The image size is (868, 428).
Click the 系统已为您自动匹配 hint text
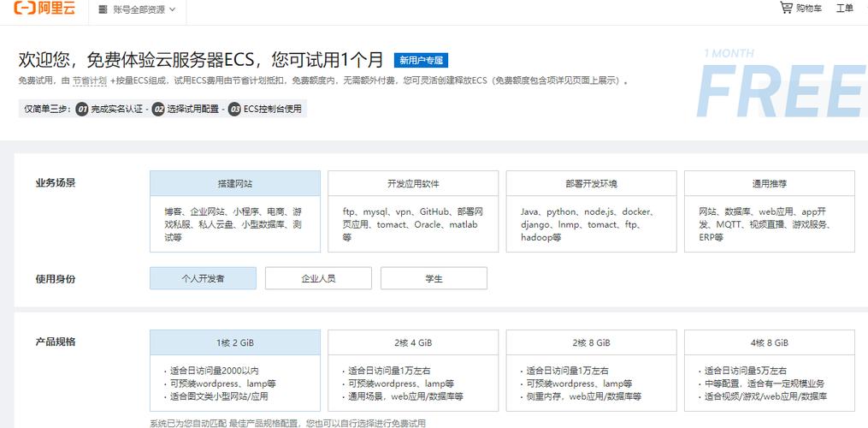point(288,423)
